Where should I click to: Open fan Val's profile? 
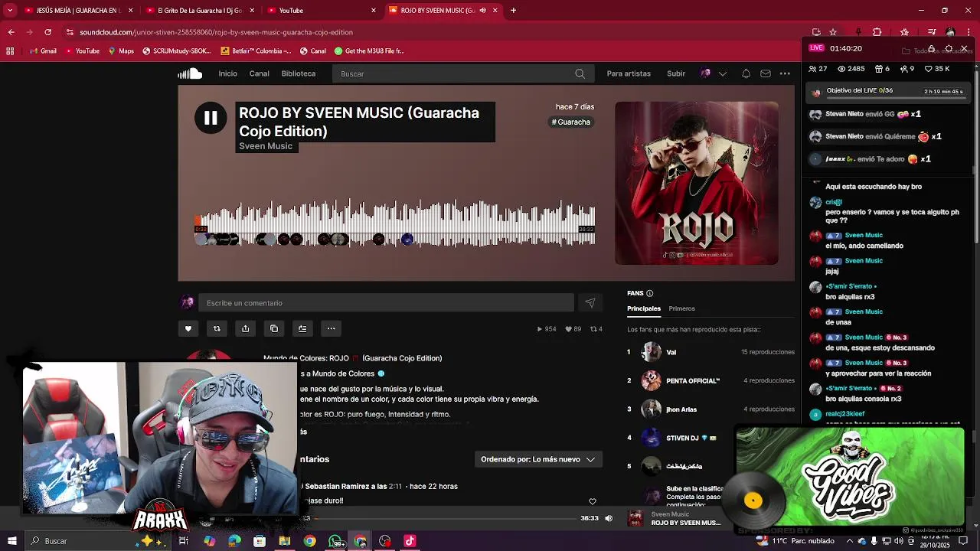(671, 352)
